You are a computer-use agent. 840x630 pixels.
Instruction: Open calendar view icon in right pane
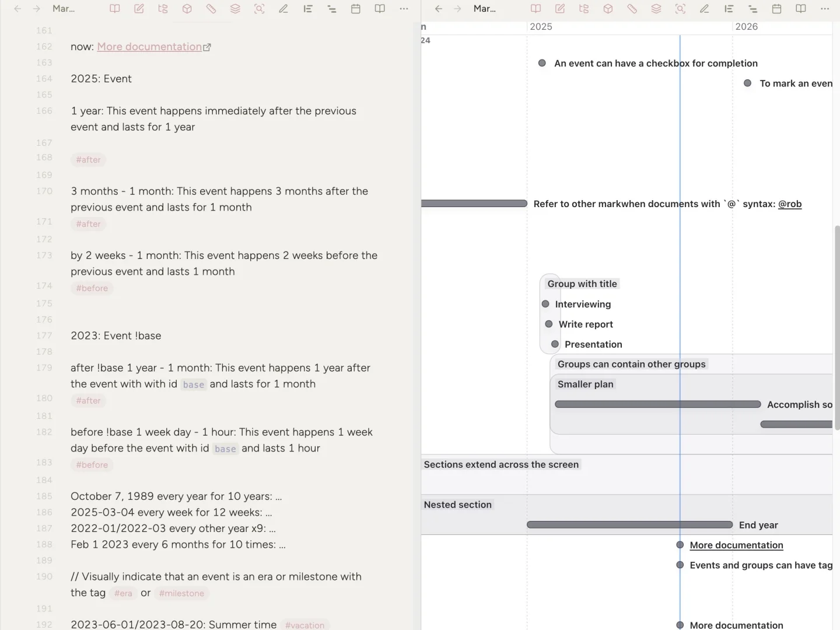click(x=776, y=9)
